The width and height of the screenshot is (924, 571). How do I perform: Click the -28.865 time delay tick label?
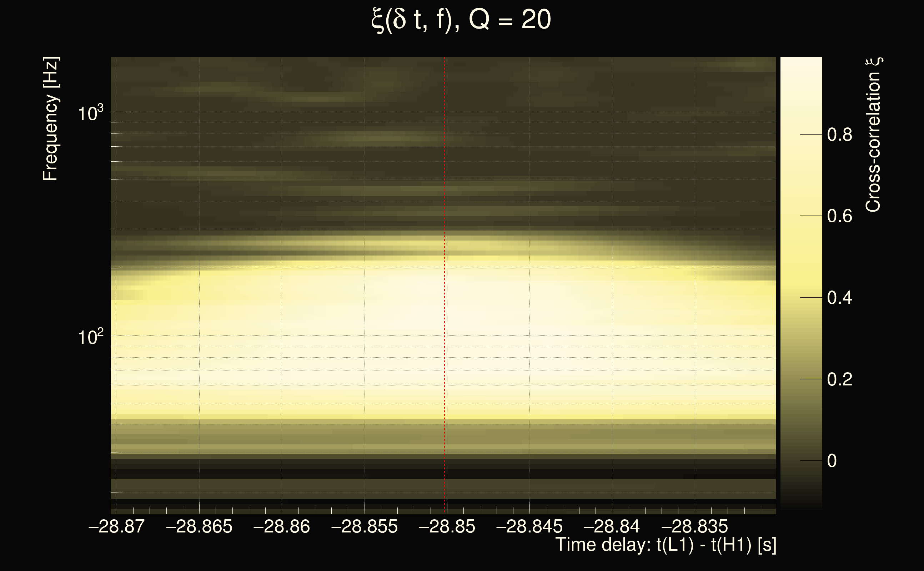click(x=199, y=526)
